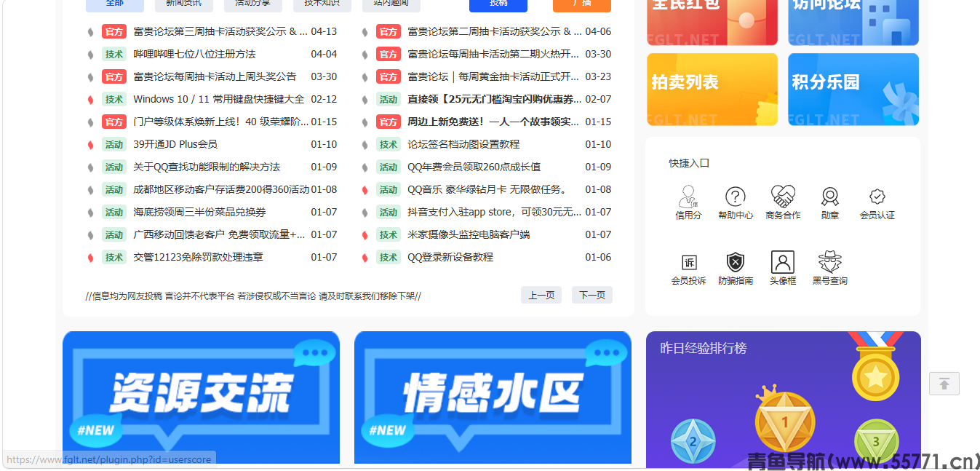Open 交管12123免除罚款处理违章 post
Screen dimensions: 980x471
tap(198, 257)
